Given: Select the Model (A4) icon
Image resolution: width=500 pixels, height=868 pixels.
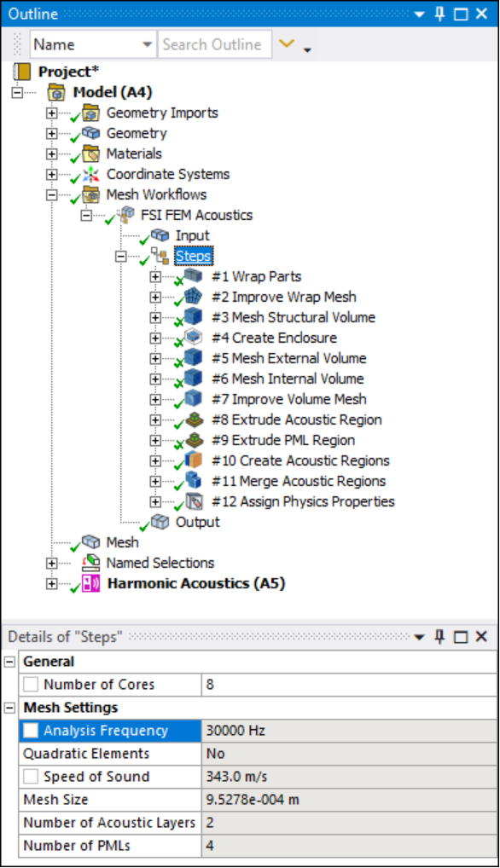Looking at the screenshot, I should coord(56,92).
